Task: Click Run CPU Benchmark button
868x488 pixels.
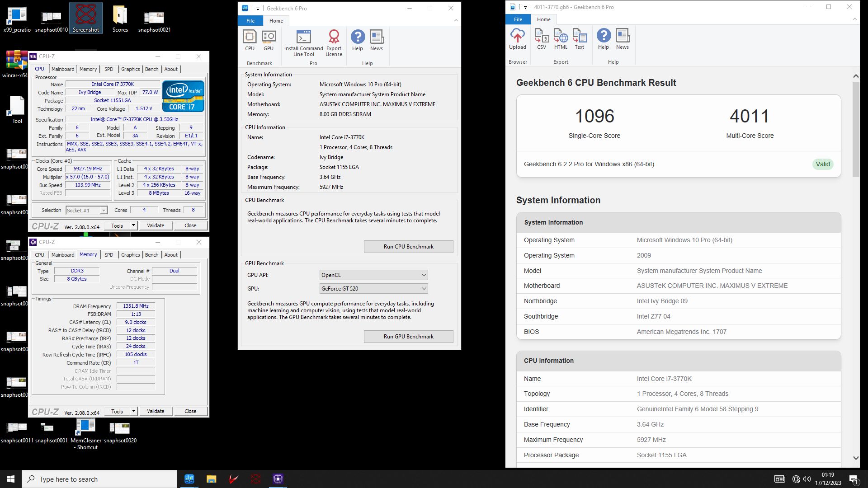Action: click(409, 247)
